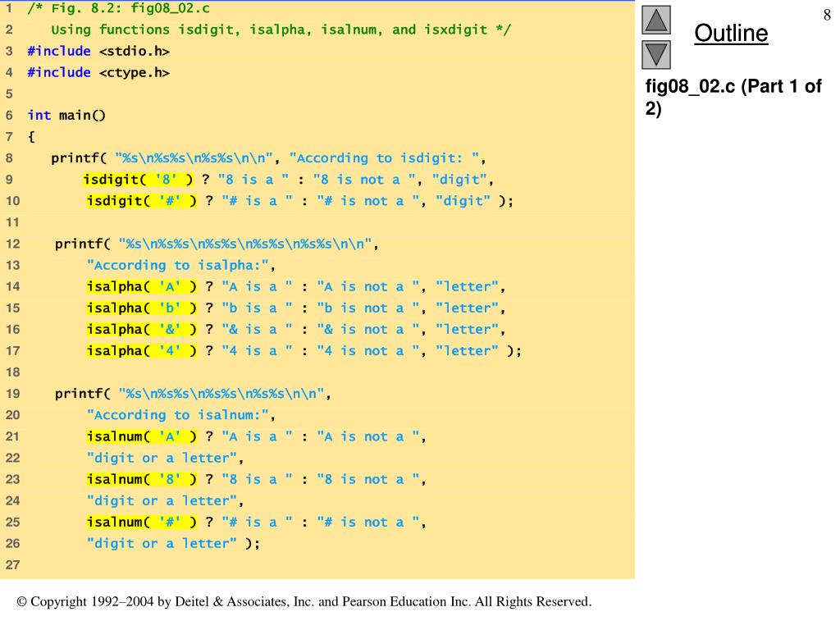This screenshot has height=630, width=840.
Task: Click the 'int main()' declaration
Action: (66, 115)
